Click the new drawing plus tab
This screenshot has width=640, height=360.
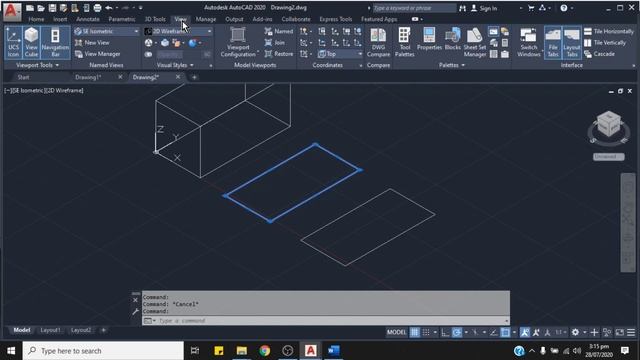194,77
